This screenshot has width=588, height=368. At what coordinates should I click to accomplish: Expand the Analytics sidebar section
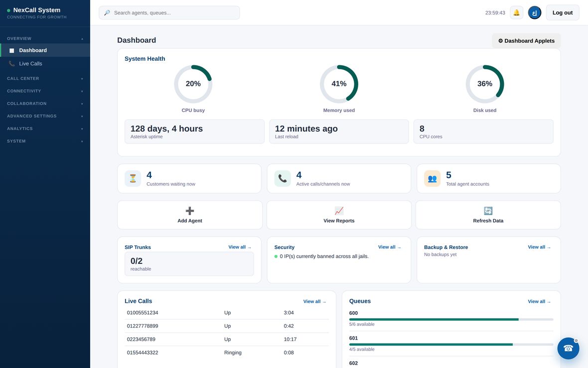tap(45, 128)
